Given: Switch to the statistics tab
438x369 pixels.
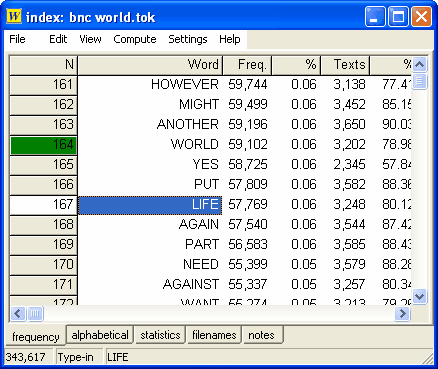Looking at the screenshot, I should point(160,335).
